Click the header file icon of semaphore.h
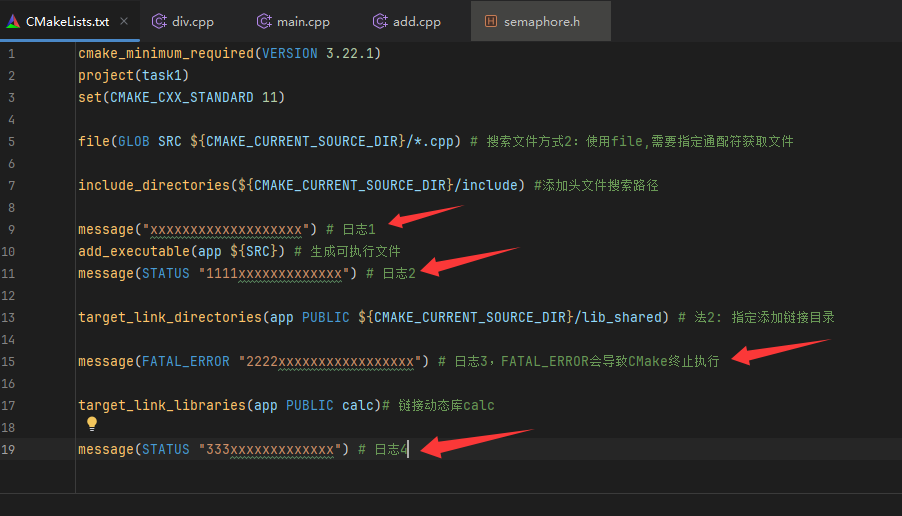902x516 pixels. coord(490,21)
